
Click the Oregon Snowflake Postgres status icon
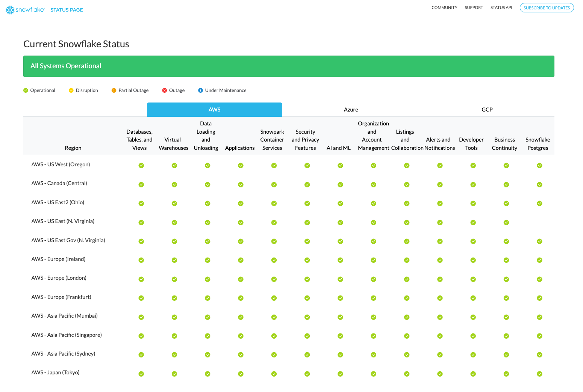(x=539, y=166)
